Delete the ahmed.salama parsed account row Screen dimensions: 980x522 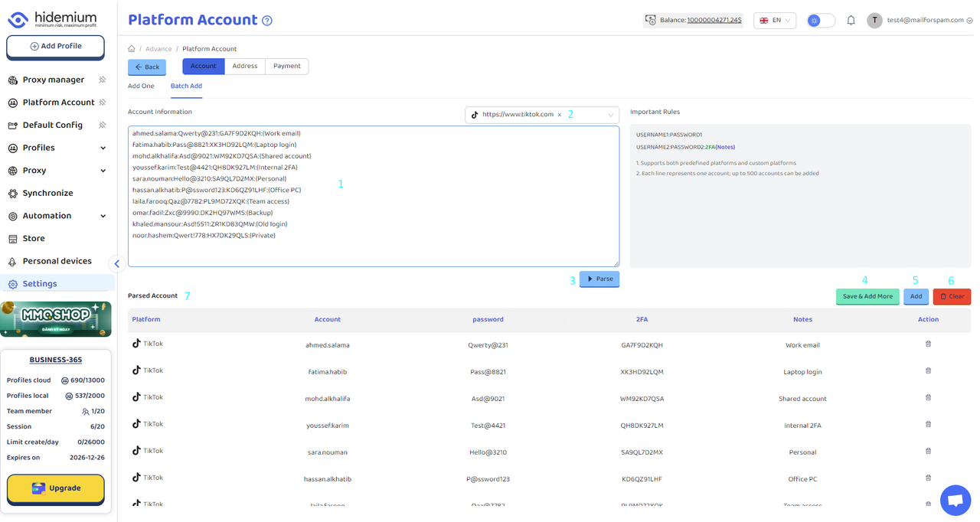click(x=928, y=344)
